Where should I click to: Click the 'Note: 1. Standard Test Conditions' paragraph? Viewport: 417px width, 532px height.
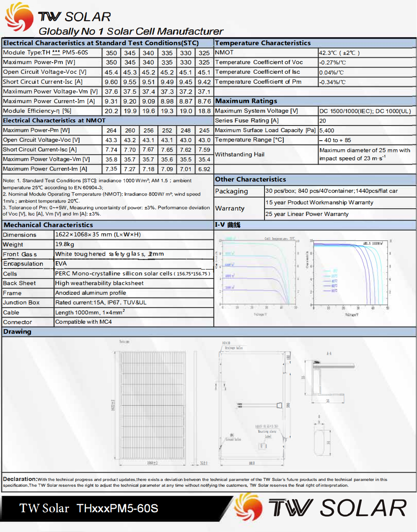tap(106, 197)
